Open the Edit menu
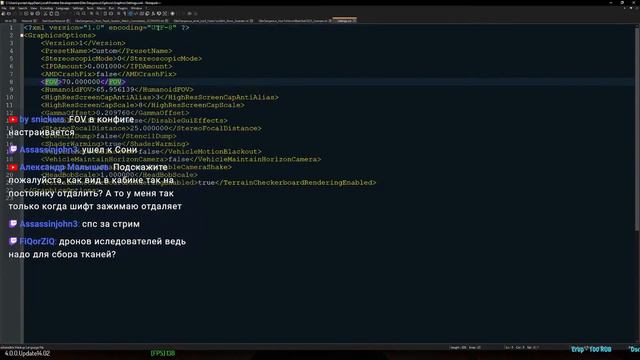Screen dimensions: 640x360 (x=12, y=8)
